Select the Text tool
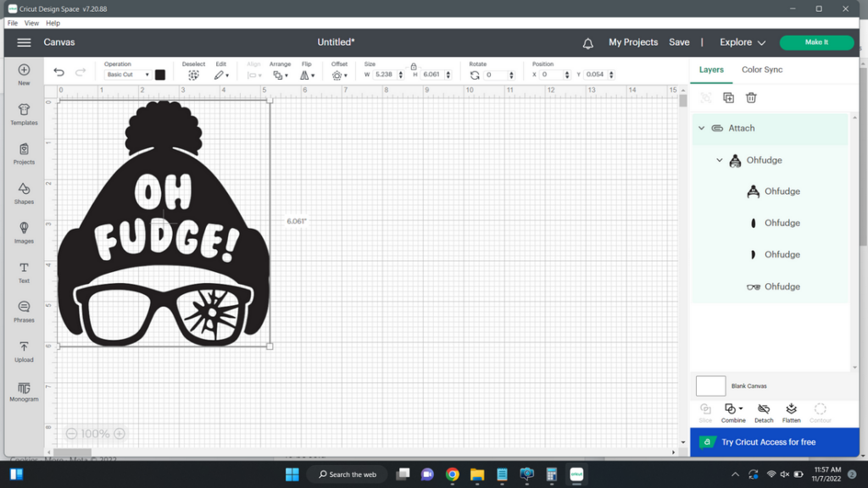Viewport: 868px width, 488px height. coord(24,272)
